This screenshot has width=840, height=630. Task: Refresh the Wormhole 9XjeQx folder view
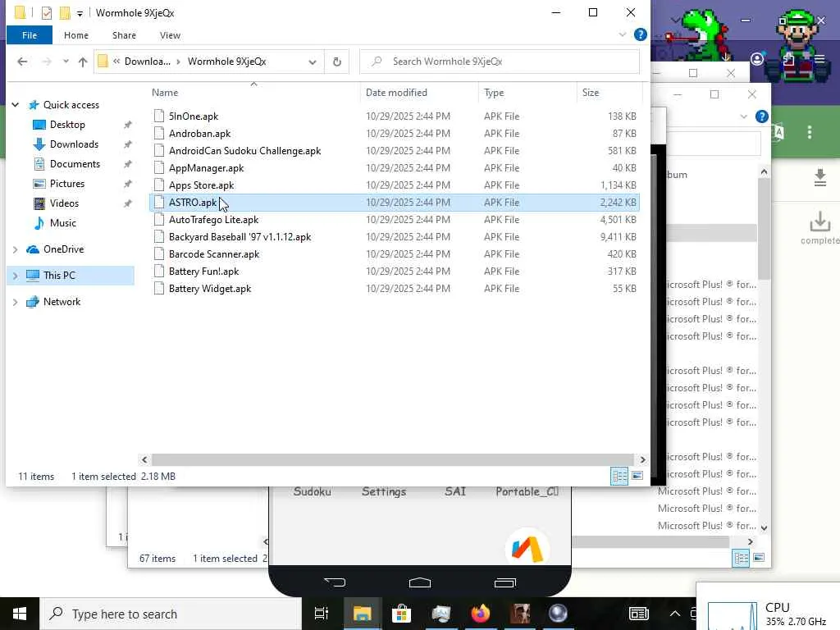coord(337,62)
